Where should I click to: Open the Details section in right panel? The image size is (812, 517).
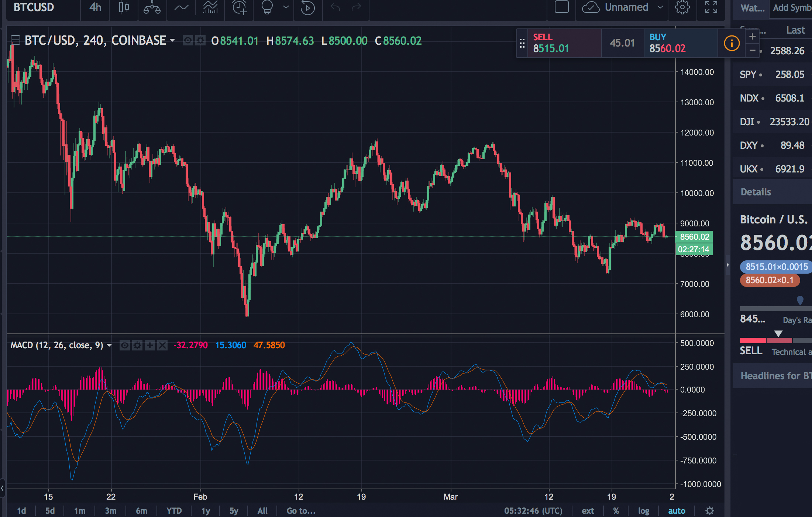[x=756, y=192]
